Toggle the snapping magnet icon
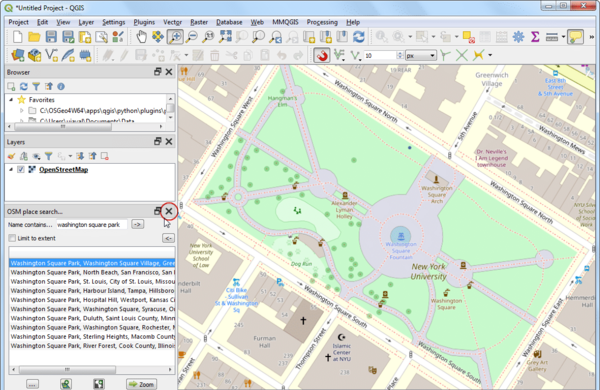The width and height of the screenshot is (600, 390). 322,55
